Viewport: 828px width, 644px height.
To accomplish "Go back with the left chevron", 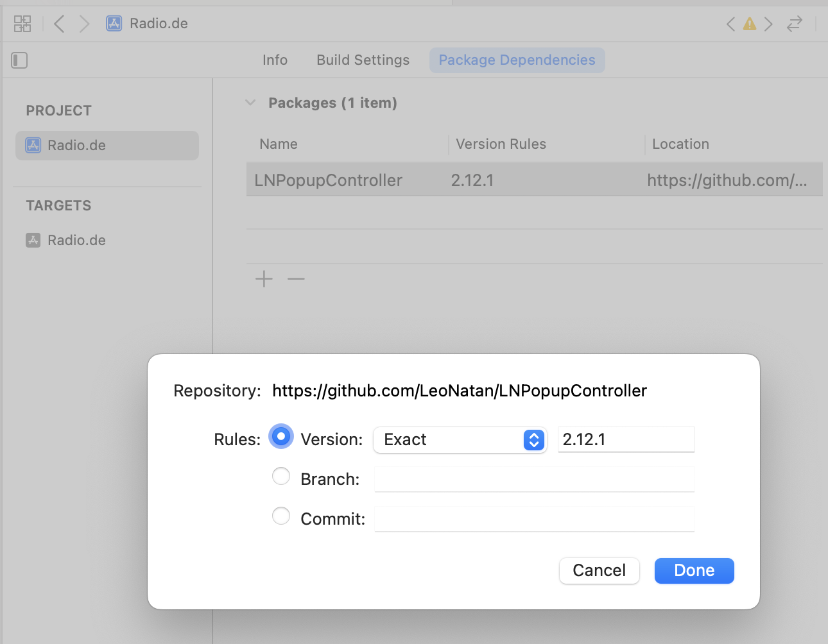I will pyautogui.click(x=59, y=24).
